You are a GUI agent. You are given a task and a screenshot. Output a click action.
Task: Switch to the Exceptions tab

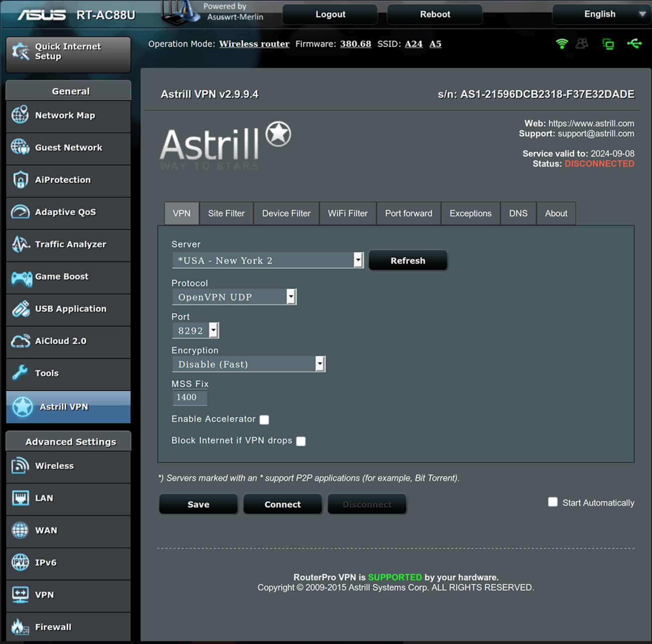pyautogui.click(x=471, y=213)
